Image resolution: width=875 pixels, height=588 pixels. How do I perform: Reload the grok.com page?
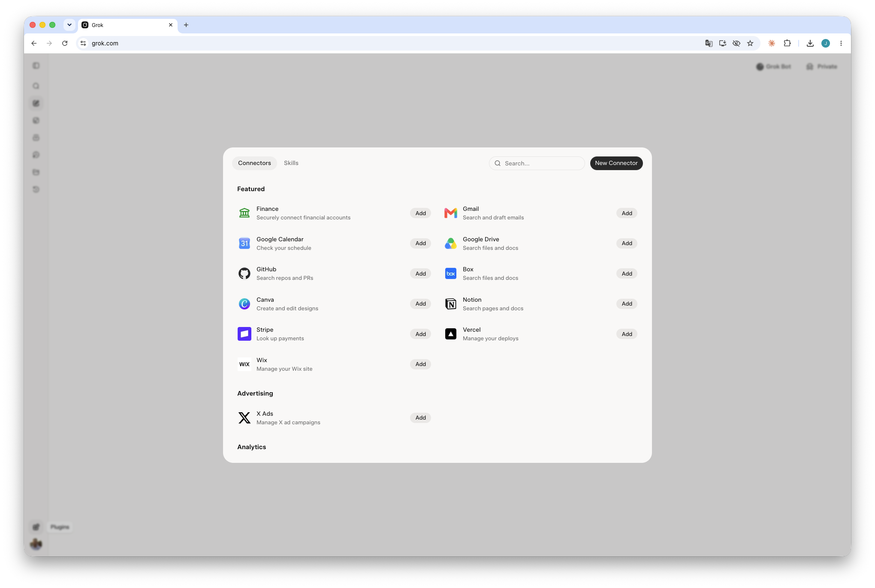click(x=65, y=43)
